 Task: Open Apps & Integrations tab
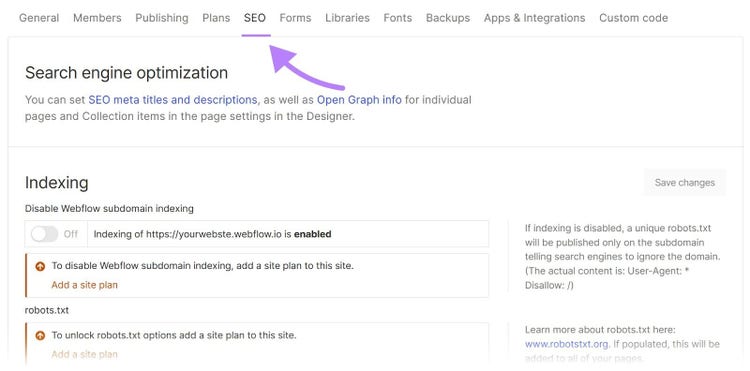click(x=534, y=18)
